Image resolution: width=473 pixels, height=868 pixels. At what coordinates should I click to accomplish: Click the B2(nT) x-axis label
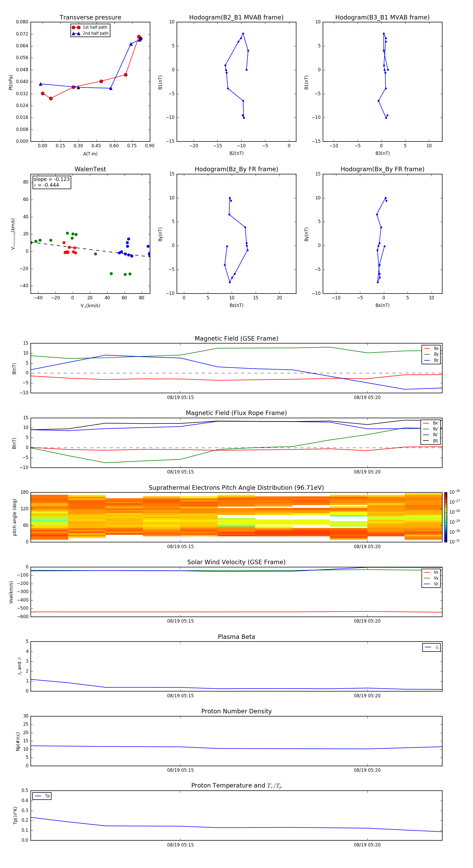(236, 153)
